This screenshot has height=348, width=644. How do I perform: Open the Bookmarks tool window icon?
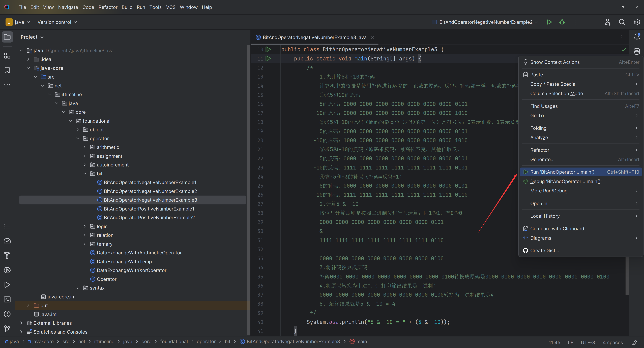click(x=7, y=70)
